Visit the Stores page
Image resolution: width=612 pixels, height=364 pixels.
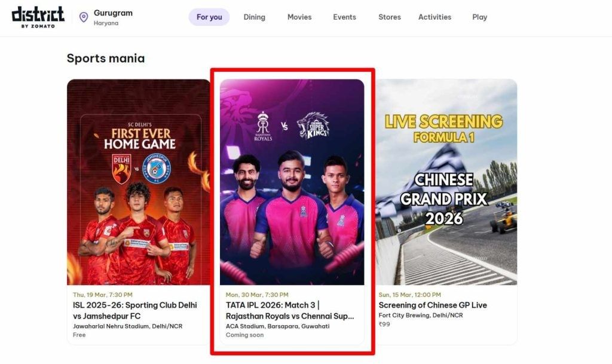point(389,17)
